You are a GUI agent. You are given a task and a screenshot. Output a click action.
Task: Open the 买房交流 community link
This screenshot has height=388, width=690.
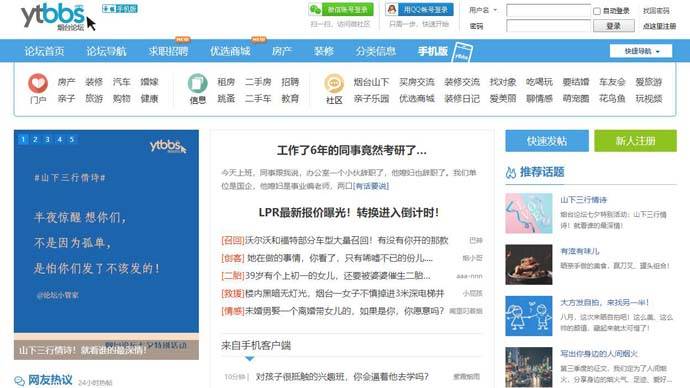[417, 82]
